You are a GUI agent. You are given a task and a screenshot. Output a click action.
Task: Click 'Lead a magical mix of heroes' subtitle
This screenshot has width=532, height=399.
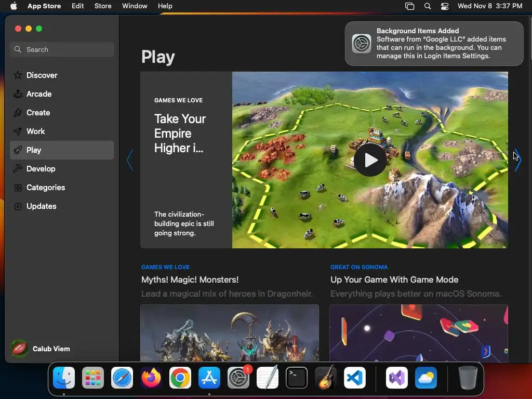tap(227, 294)
